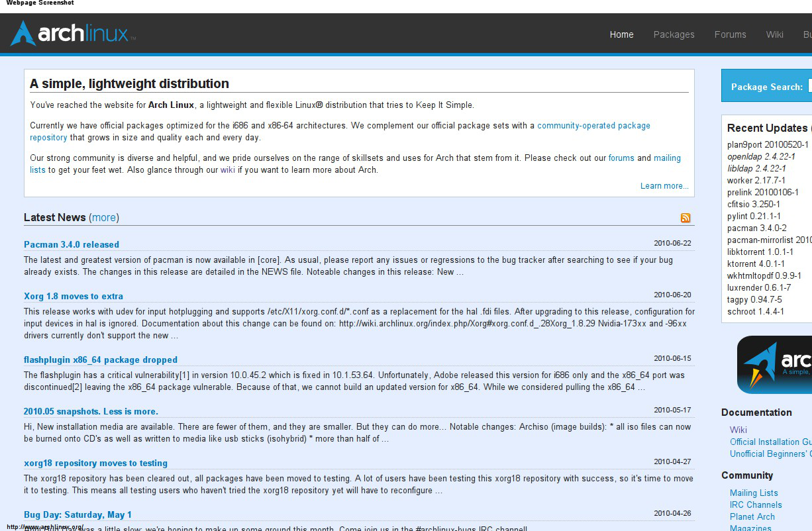Open Mailing Lists under Community
This screenshot has width=812, height=531.
click(x=754, y=493)
